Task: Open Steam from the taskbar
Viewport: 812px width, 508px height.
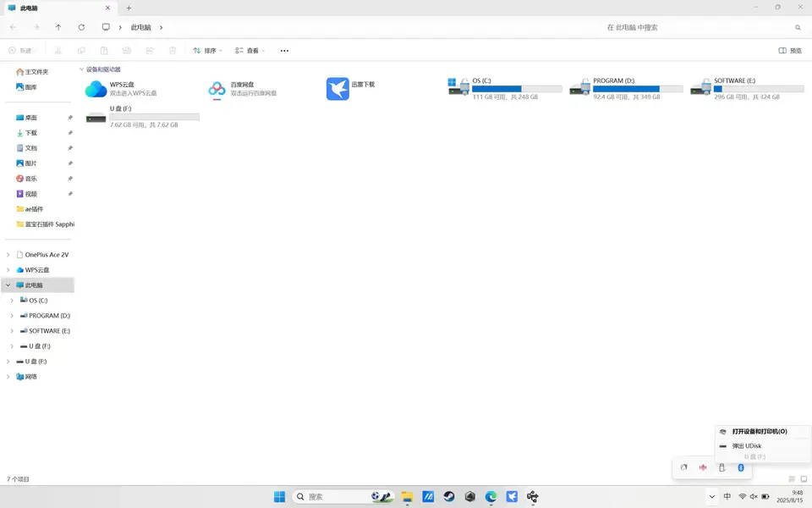Action: click(449, 496)
